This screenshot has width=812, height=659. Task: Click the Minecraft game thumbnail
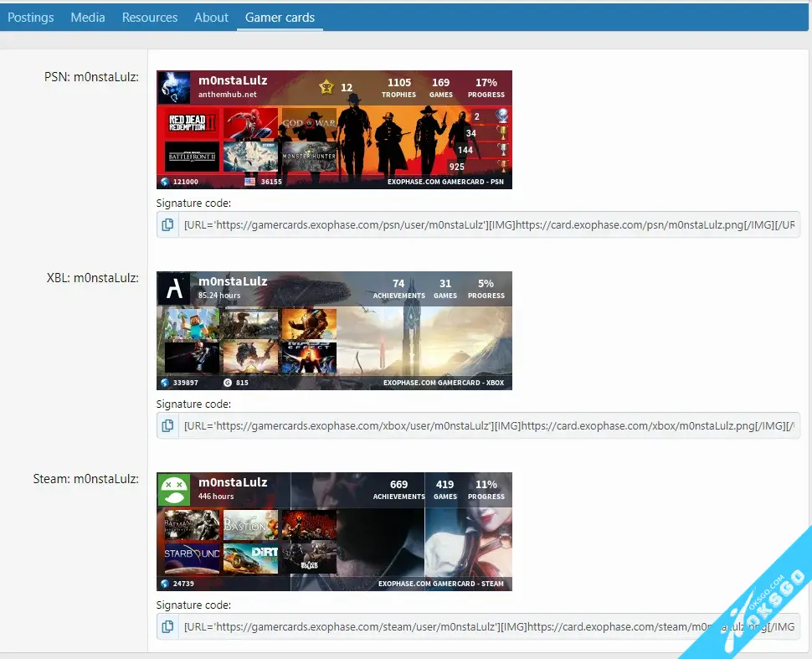click(192, 323)
